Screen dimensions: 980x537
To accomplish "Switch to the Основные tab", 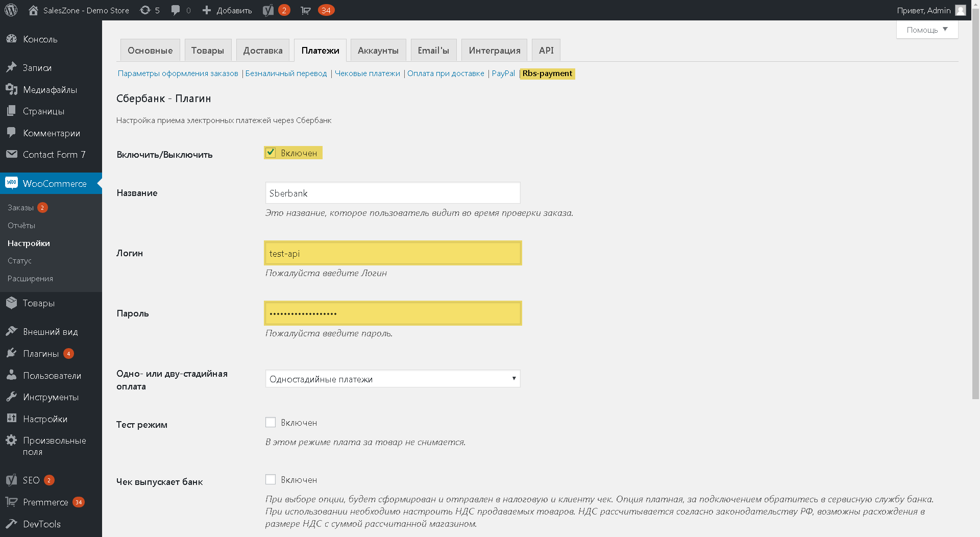I will point(150,50).
